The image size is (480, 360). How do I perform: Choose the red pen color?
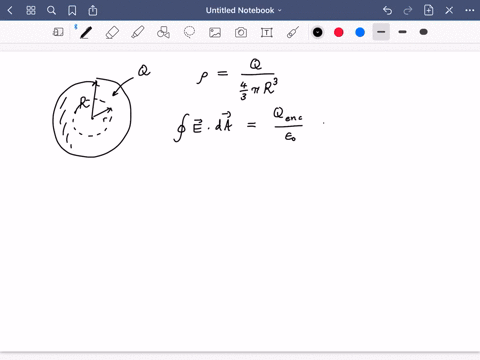339,32
